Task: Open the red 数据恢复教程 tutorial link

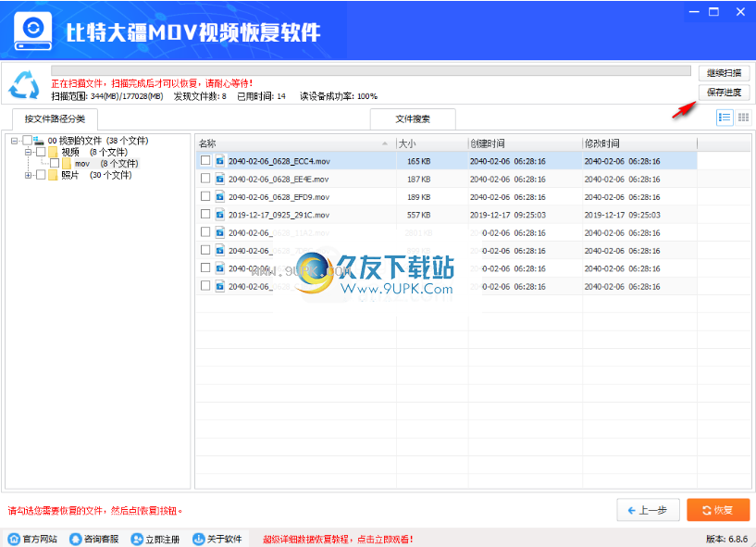Action: 338,540
